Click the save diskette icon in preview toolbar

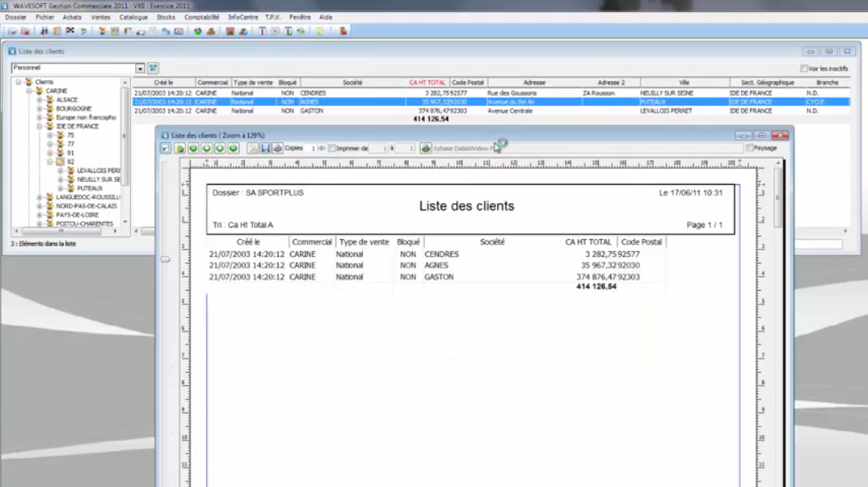tap(265, 148)
